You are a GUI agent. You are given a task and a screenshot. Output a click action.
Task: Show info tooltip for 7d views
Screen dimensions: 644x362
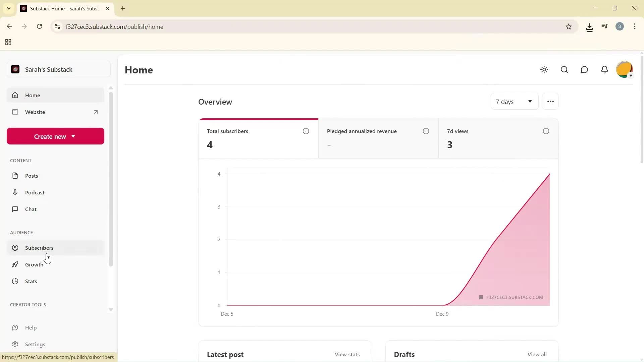546,131
